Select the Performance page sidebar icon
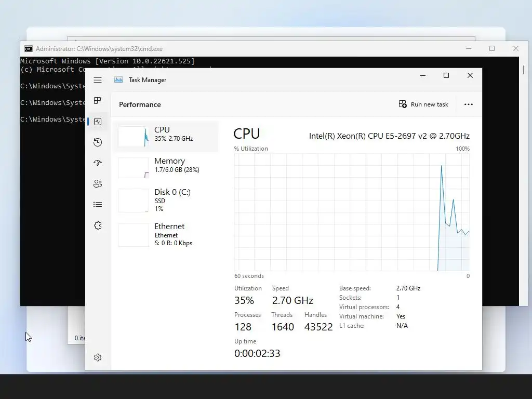 pos(98,122)
